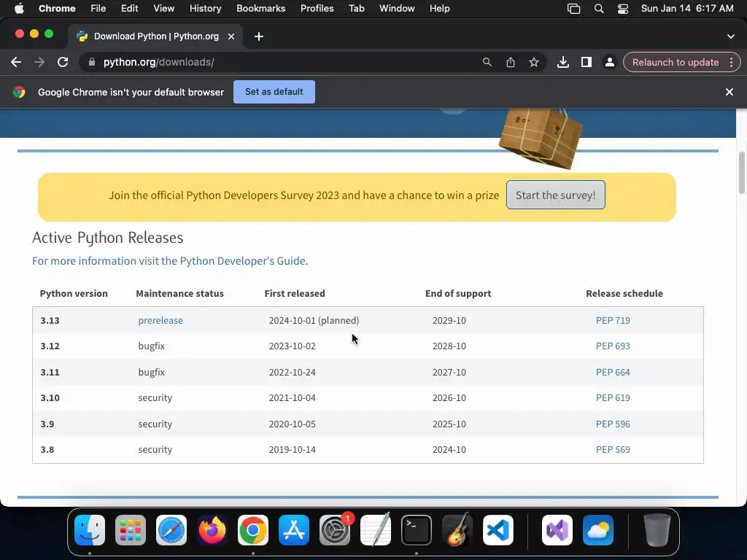Open Visual Studio Code from the Dock

498,530
